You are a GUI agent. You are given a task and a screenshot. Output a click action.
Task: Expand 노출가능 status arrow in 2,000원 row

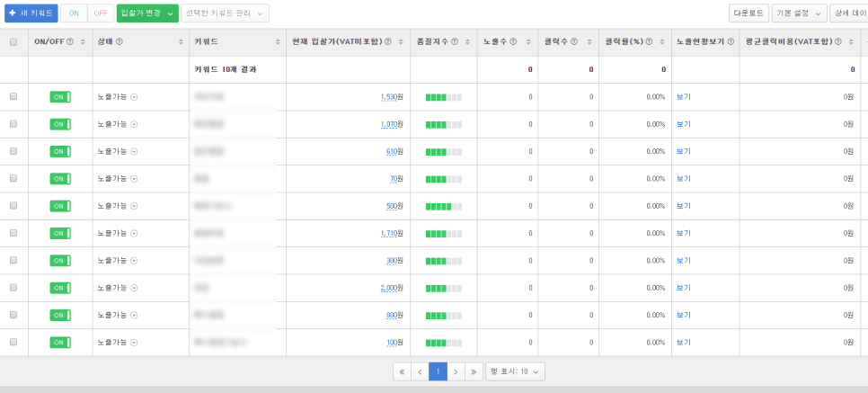(134, 288)
